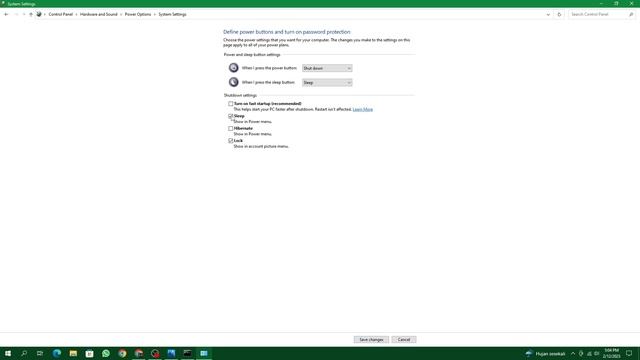Open the first Chrome icon on taskbar
The height and width of the screenshot is (360, 640).
pyautogui.click(x=122, y=353)
